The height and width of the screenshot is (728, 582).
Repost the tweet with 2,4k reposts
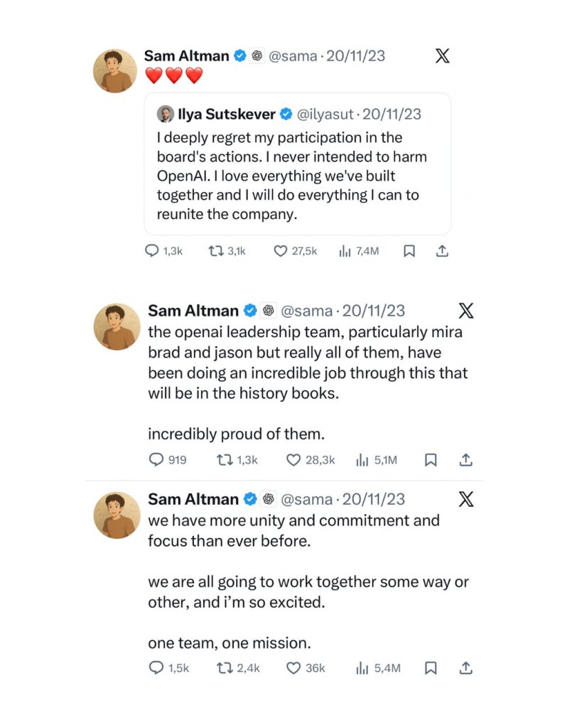point(224,668)
